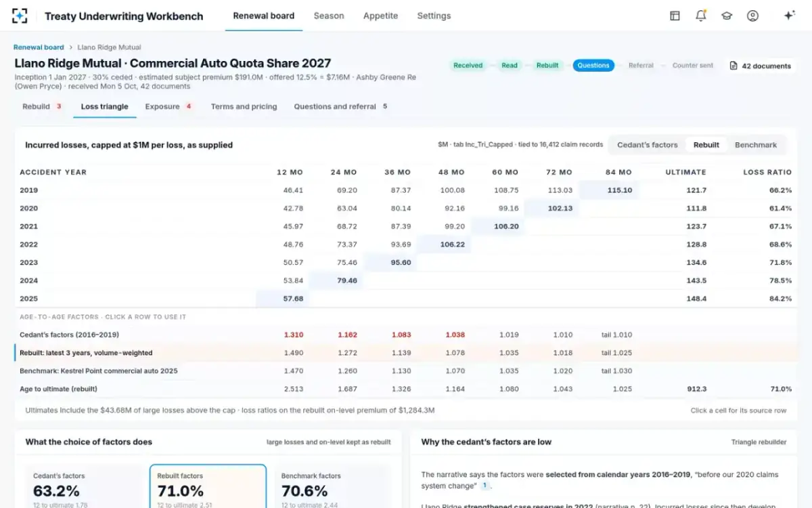Select the Loss triangle sub-tab
Viewport: 812px width, 508px height.
point(105,106)
